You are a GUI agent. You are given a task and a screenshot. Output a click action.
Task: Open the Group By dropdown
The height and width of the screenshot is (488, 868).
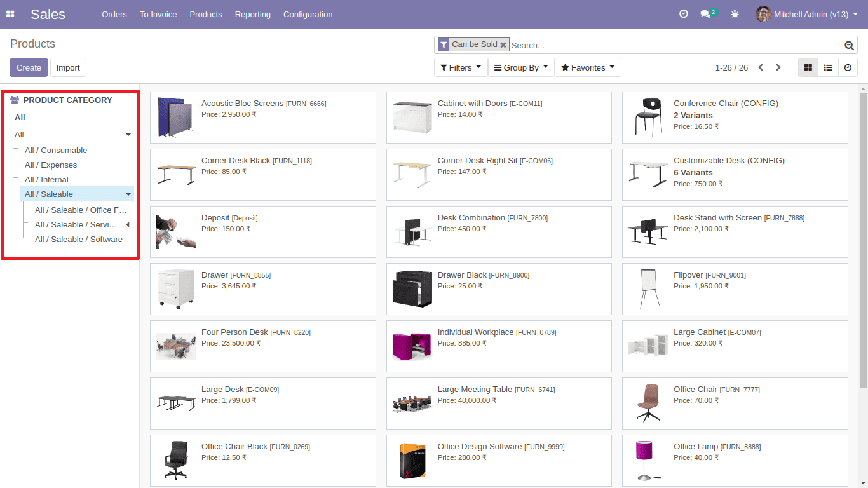tap(521, 67)
